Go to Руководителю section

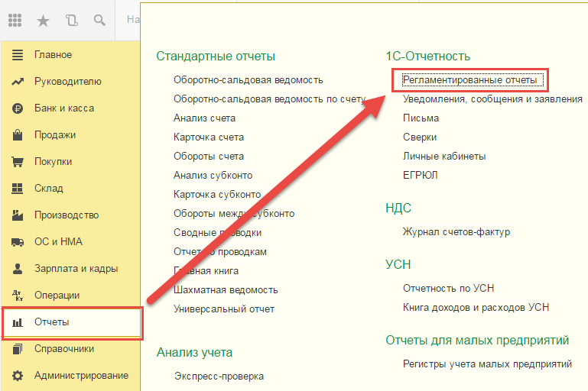(x=67, y=82)
